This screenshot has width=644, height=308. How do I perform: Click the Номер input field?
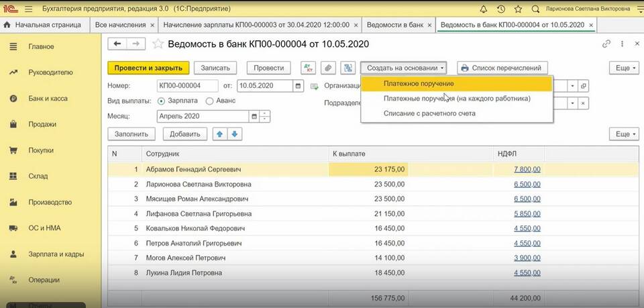pos(187,86)
